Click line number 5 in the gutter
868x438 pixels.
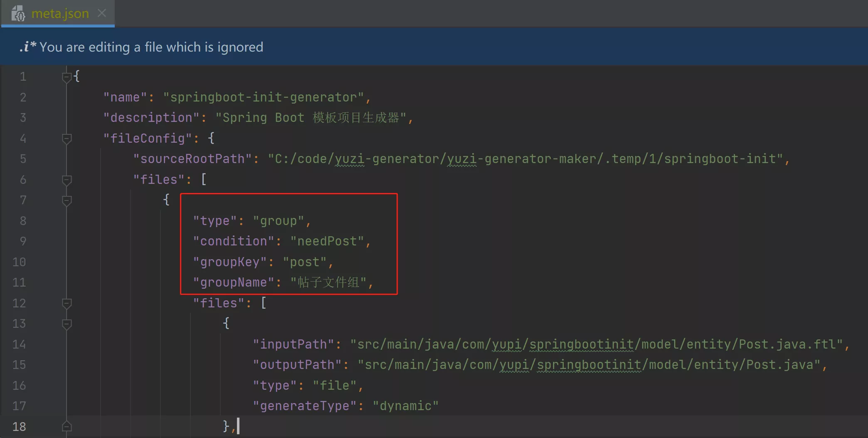(23, 159)
